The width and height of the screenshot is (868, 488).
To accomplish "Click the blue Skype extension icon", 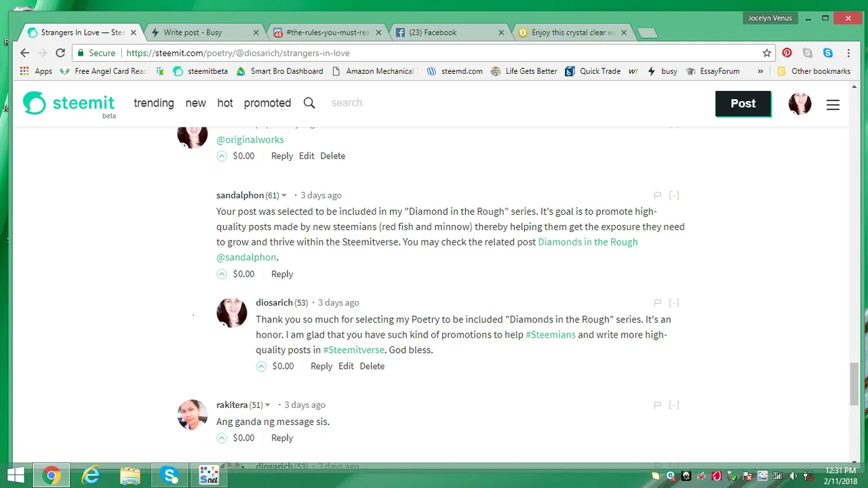I will [828, 53].
